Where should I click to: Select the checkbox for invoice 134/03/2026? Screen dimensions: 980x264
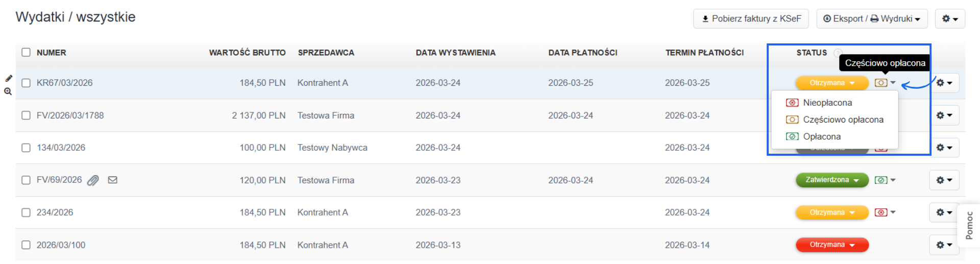point(26,148)
